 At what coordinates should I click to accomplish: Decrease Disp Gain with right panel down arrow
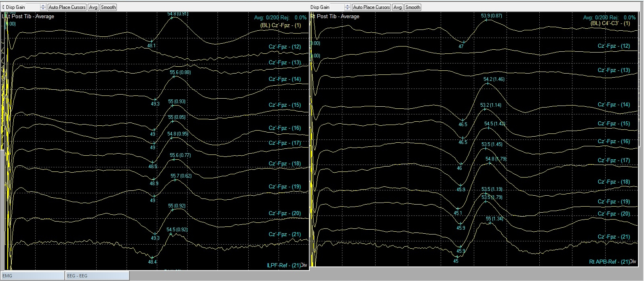(347, 9)
